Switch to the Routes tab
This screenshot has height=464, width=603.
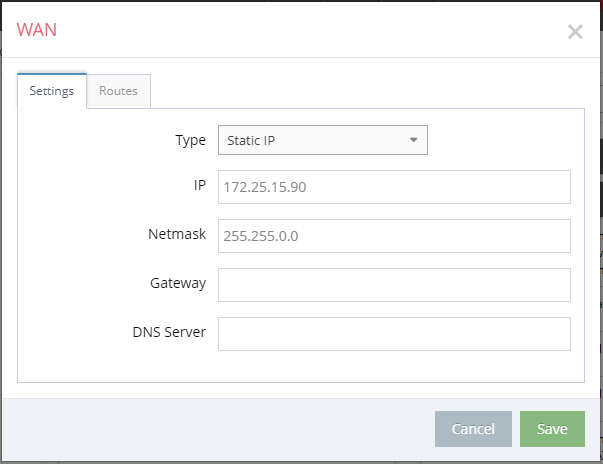tap(118, 91)
